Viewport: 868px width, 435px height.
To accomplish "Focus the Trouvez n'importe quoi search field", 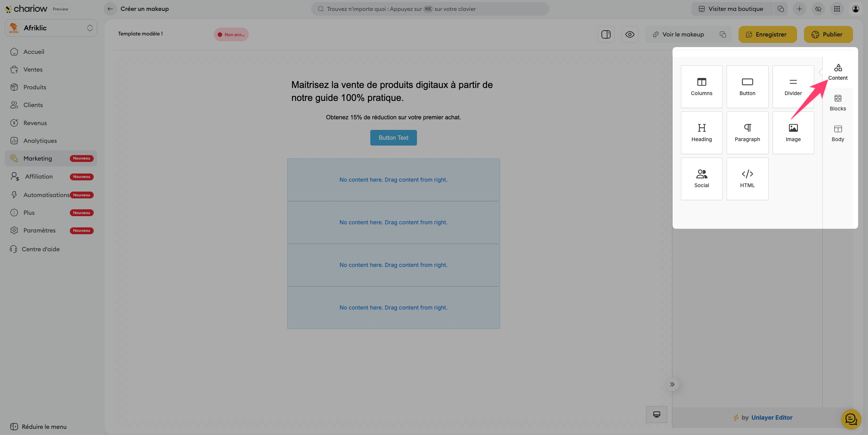I will click(429, 9).
